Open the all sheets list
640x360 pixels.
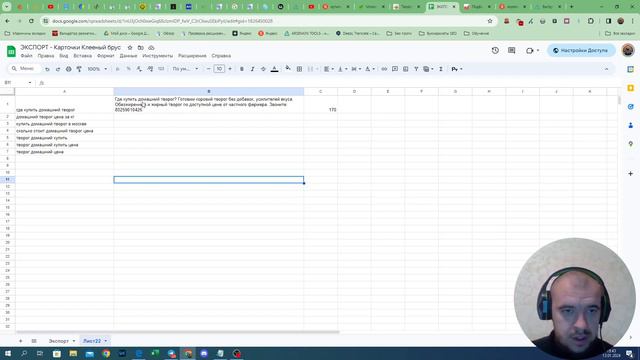click(x=34, y=341)
